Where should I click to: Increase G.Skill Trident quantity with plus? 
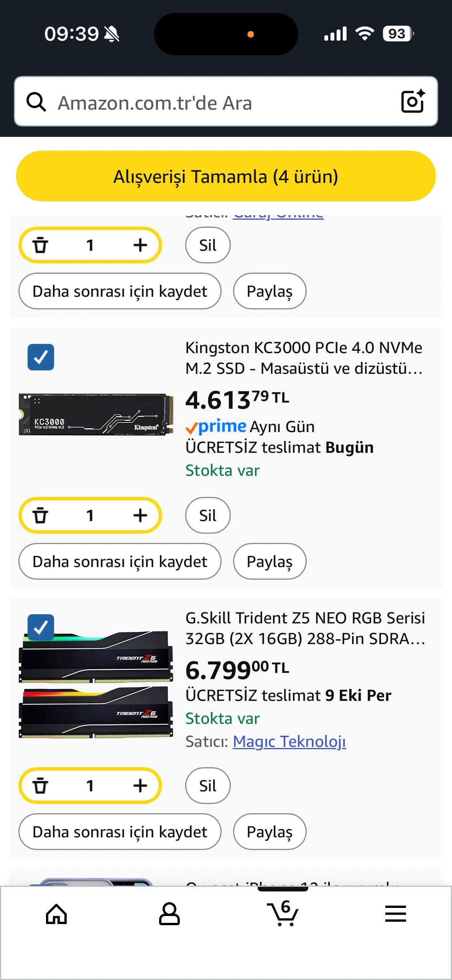pyautogui.click(x=140, y=786)
